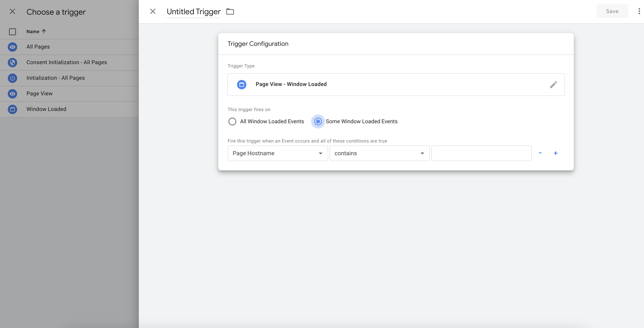Open the Page Hostname variable dropdown
This screenshot has width=644, height=328.
tap(278, 153)
